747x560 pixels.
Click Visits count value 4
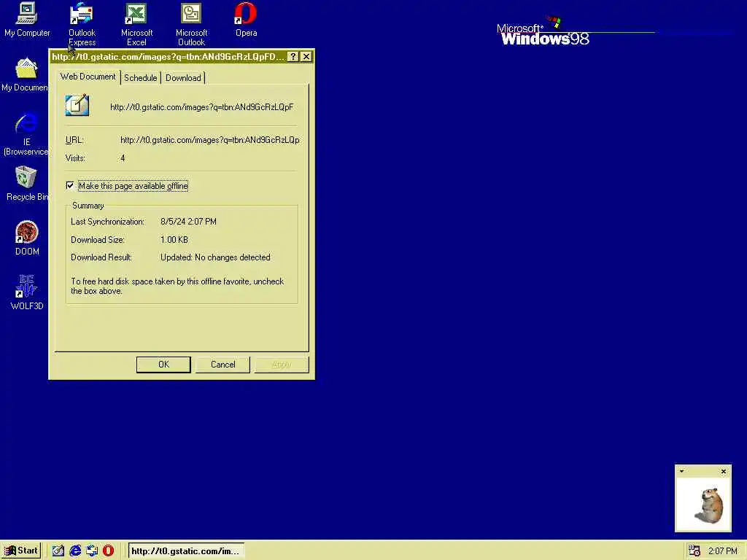[123, 158]
